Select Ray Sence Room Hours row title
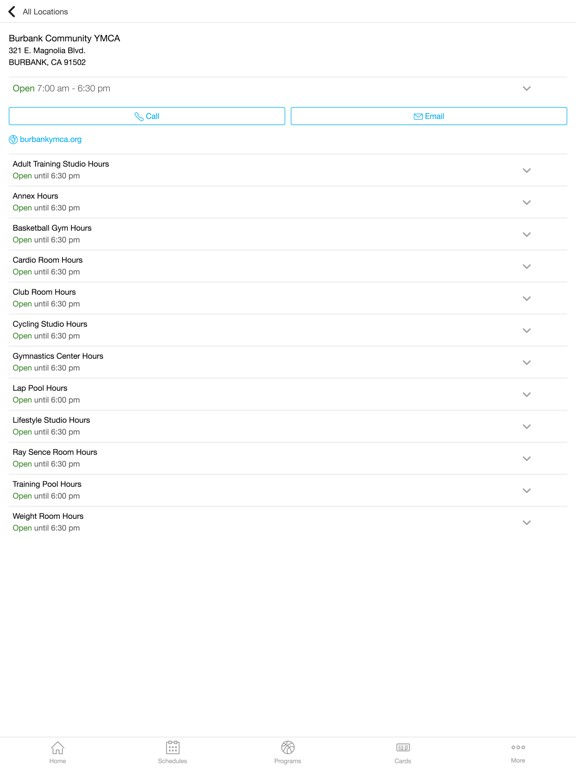Viewport: 576px width, 768px height. 55,452
